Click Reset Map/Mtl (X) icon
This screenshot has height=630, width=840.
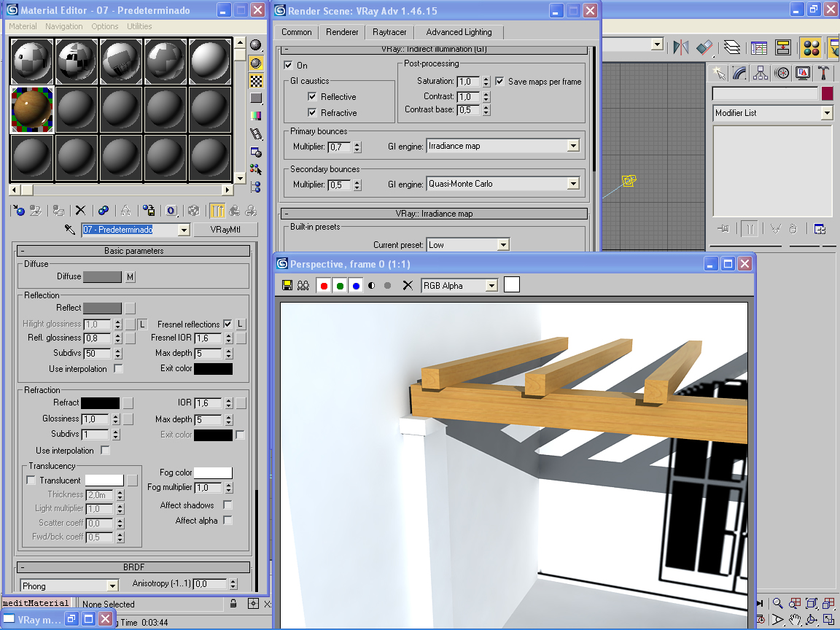pyautogui.click(x=80, y=211)
